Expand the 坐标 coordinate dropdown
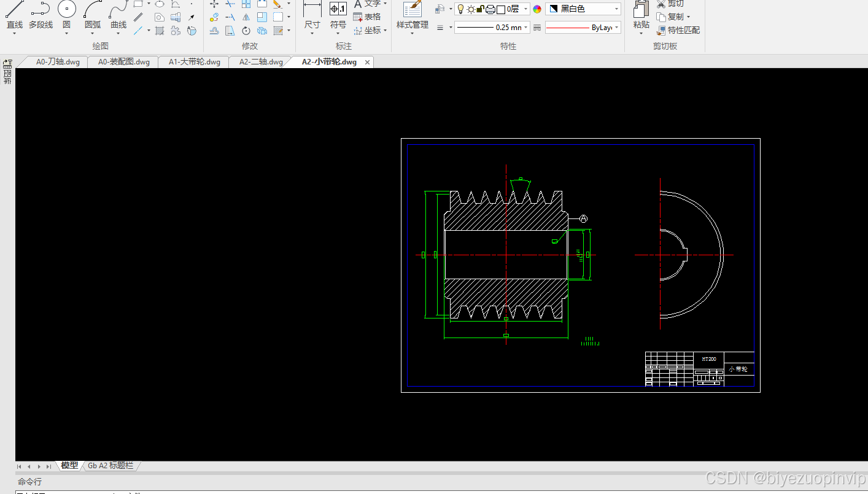The width and height of the screenshot is (868, 494). (x=385, y=30)
